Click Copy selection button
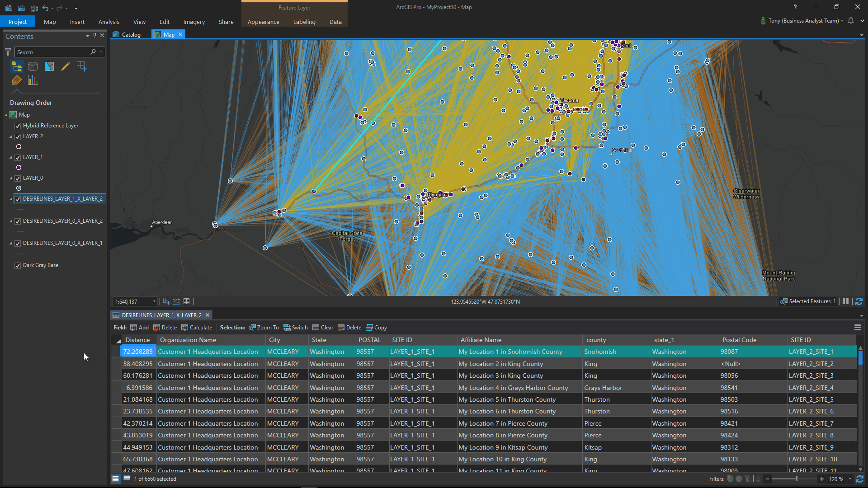This screenshot has width=868, height=488. pos(377,328)
